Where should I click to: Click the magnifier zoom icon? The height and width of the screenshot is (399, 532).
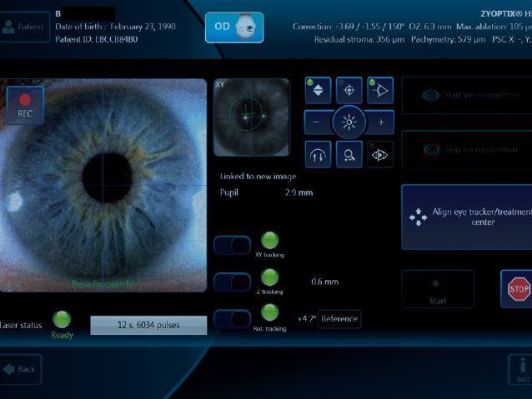[349, 154]
